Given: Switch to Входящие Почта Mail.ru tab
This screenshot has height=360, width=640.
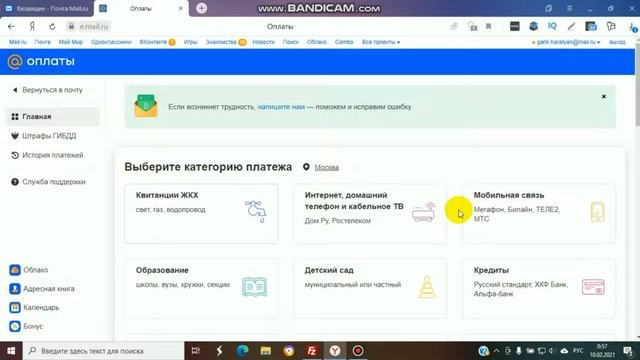Looking at the screenshot, I should tap(47, 8).
